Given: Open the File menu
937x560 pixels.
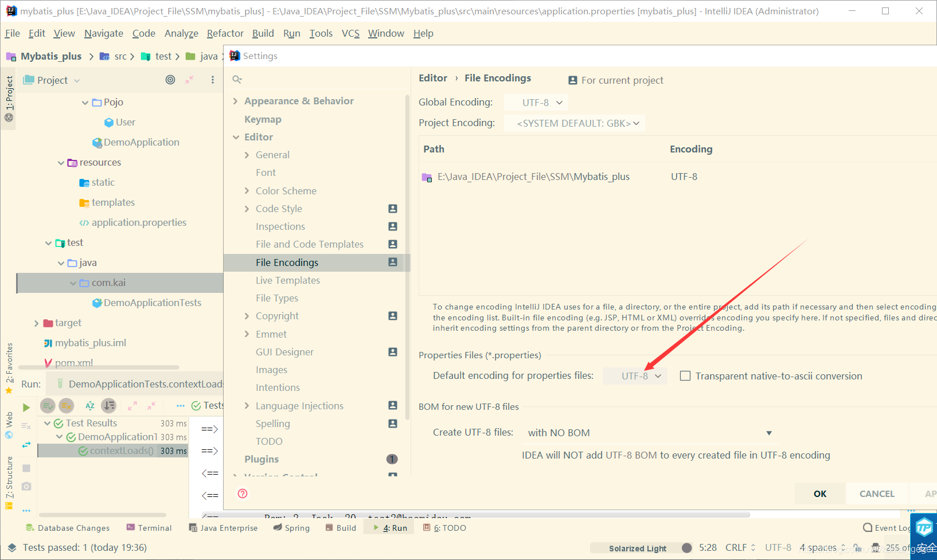Looking at the screenshot, I should pyautogui.click(x=12, y=33).
